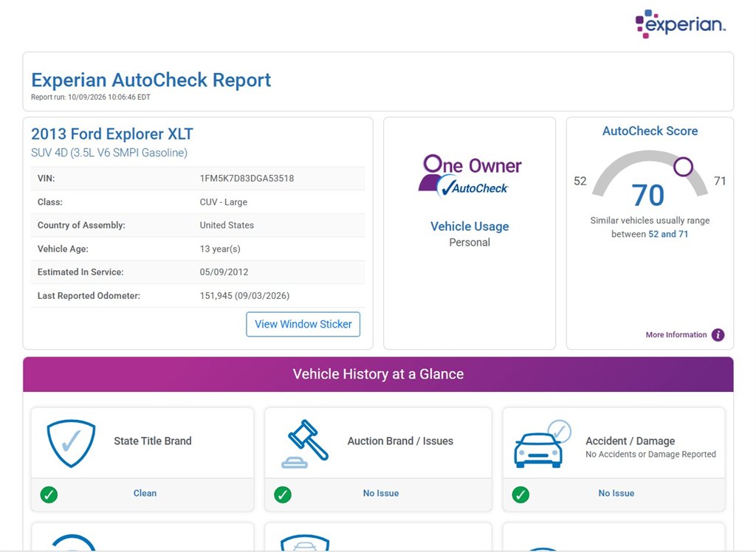Click the 52 and 71 range text

pos(668,234)
